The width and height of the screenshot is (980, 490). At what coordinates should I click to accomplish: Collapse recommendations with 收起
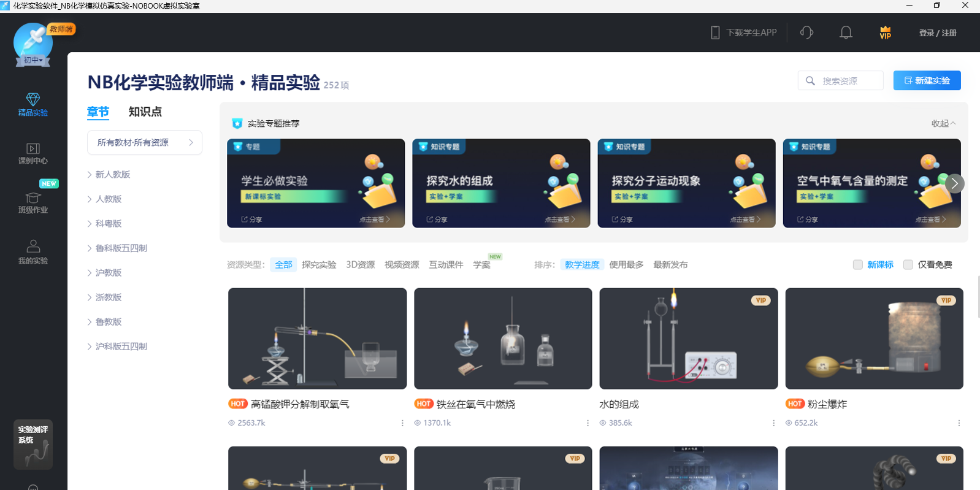[943, 123]
